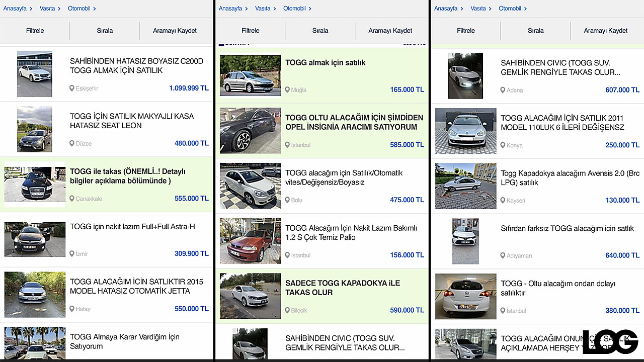
Task: Click location pin icon beside Düzce
Action: [x=72, y=143]
